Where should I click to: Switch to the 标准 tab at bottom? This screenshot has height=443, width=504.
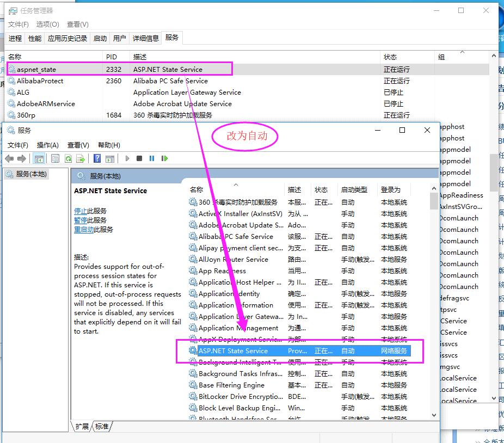pos(102,426)
